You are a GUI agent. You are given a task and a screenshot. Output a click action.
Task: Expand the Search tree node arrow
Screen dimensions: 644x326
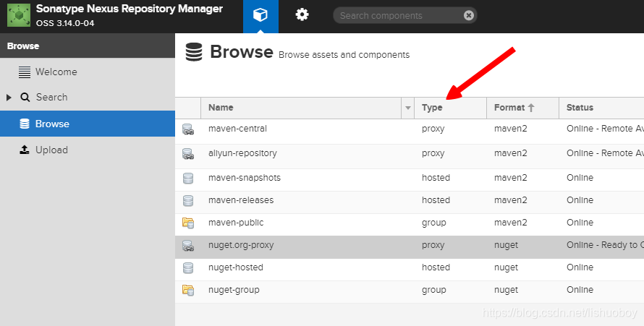click(9, 97)
